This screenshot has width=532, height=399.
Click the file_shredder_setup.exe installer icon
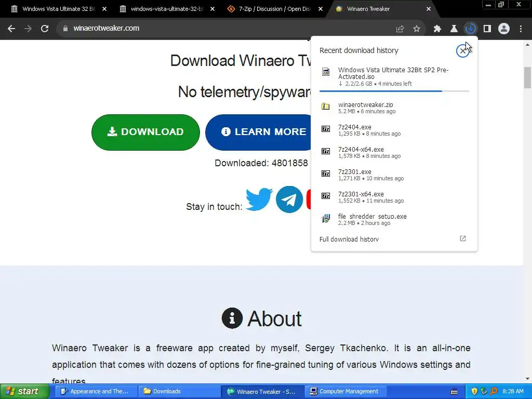click(x=326, y=218)
